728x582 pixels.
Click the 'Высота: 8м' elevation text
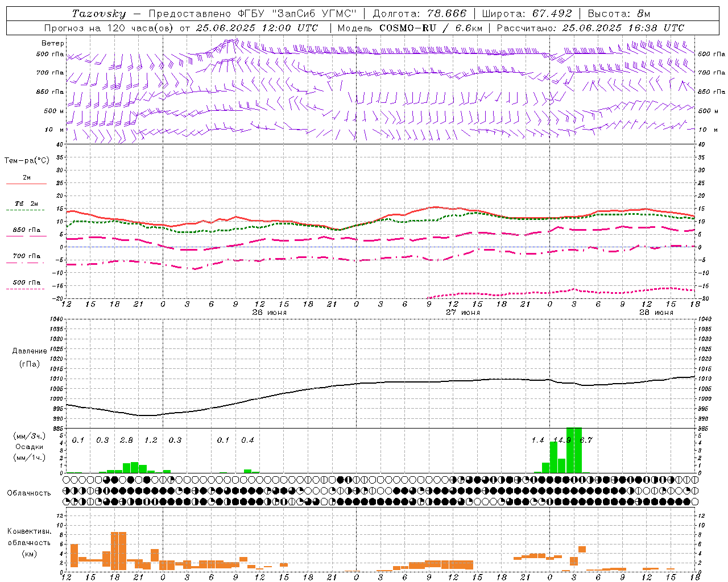pyautogui.click(x=619, y=14)
